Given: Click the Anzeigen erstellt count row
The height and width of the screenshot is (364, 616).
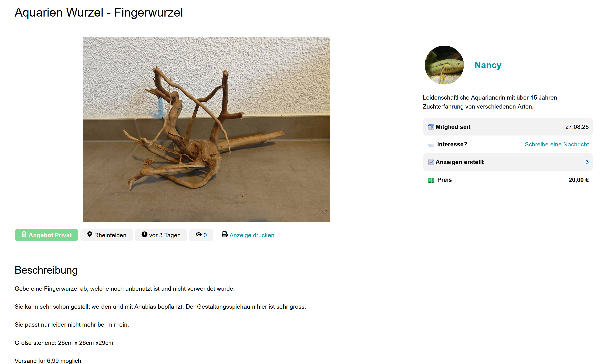Looking at the screenshot, I should 508,162.
